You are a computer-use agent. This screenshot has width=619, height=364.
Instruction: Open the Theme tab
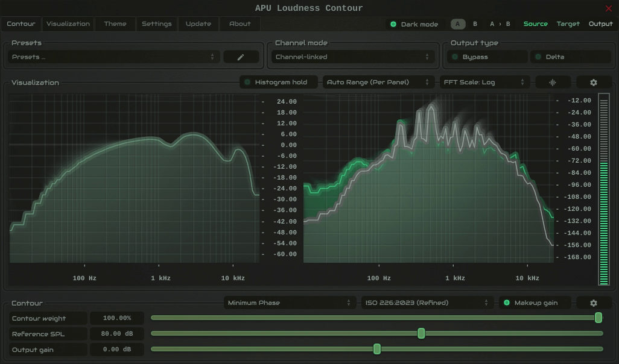click(115, 24)
